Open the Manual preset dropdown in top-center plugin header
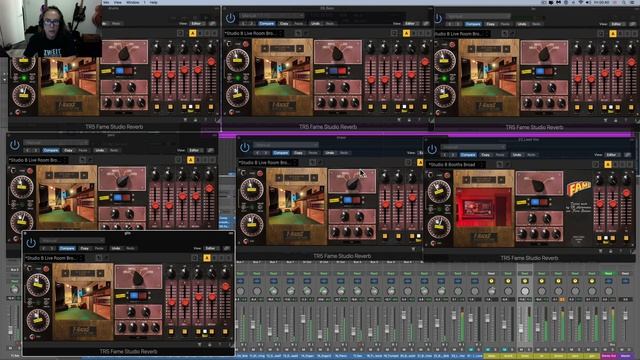 [x=271, y=16]
